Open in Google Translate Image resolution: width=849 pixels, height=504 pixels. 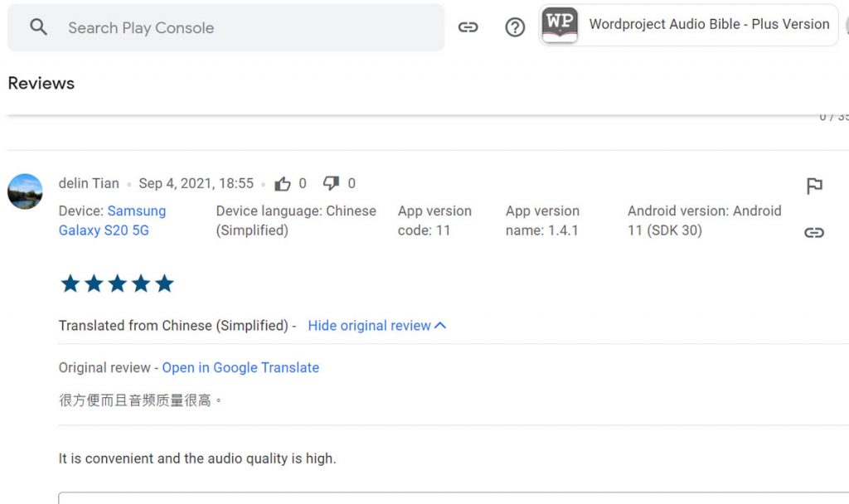240,367
